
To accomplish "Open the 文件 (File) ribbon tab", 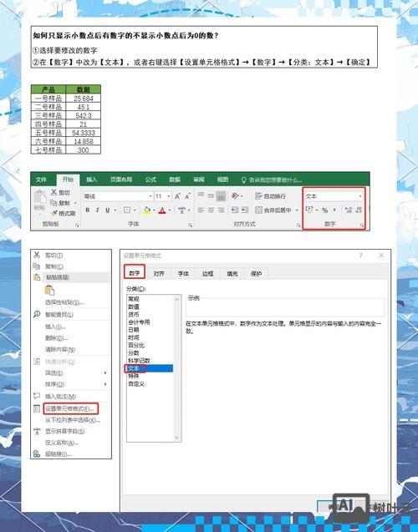I will coord(41,180).
